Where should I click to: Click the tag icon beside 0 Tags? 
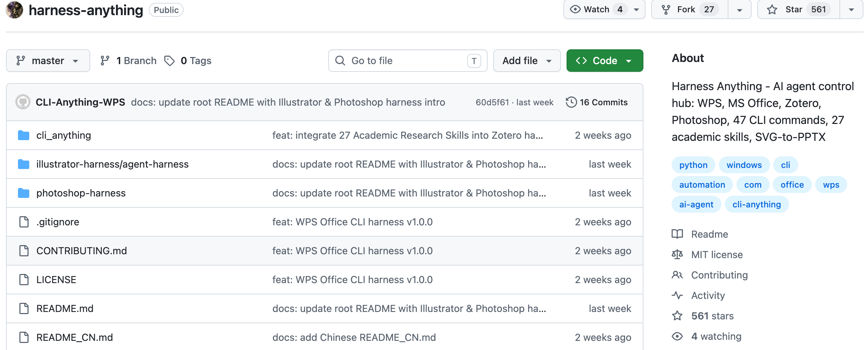tap(170, 61)
